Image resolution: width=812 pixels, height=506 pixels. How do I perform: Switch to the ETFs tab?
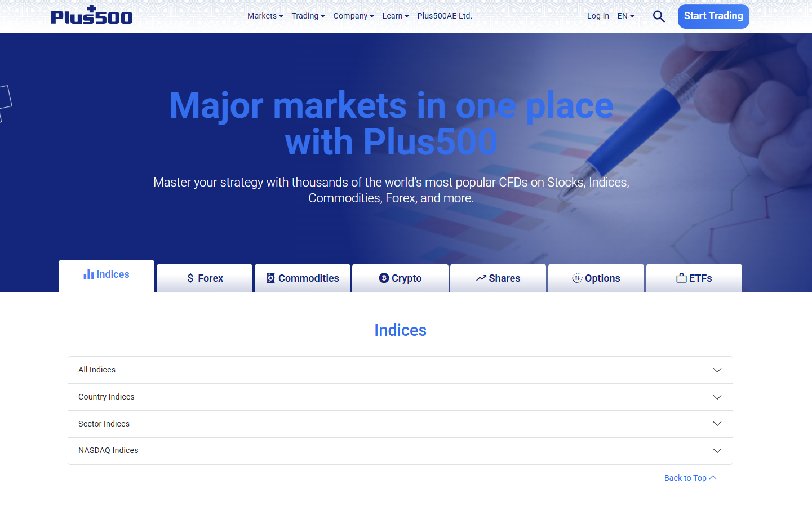pos(694,278)
